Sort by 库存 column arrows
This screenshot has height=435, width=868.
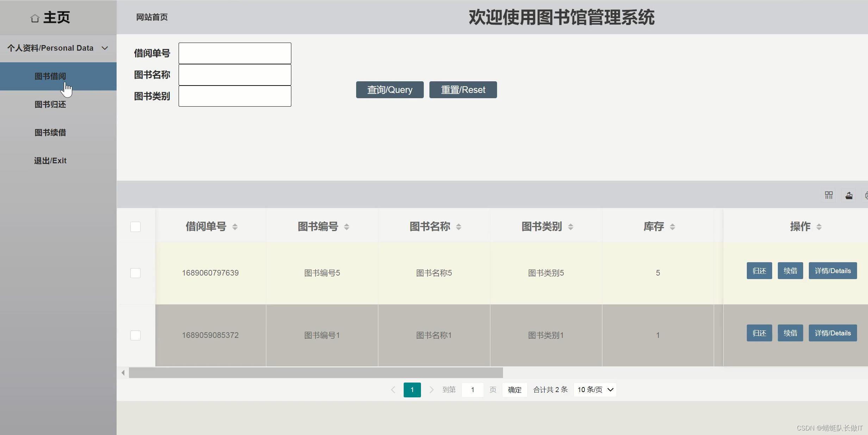point(672,227)
